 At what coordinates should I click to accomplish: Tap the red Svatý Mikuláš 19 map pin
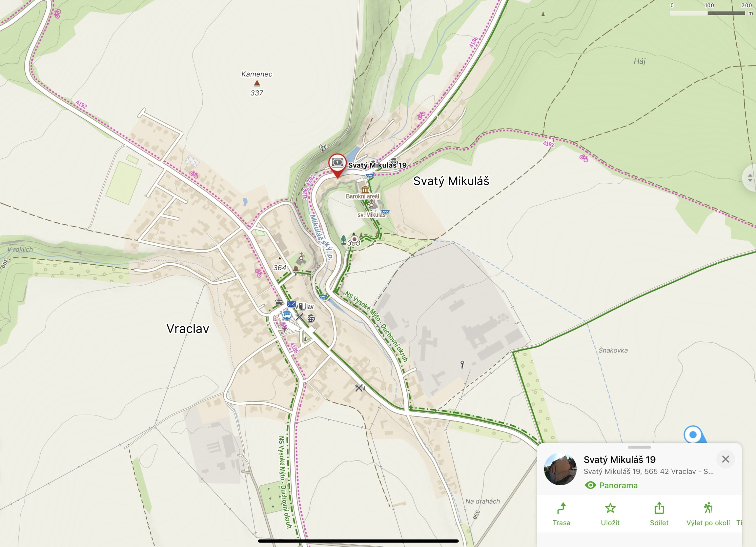[x=337, y=165]
